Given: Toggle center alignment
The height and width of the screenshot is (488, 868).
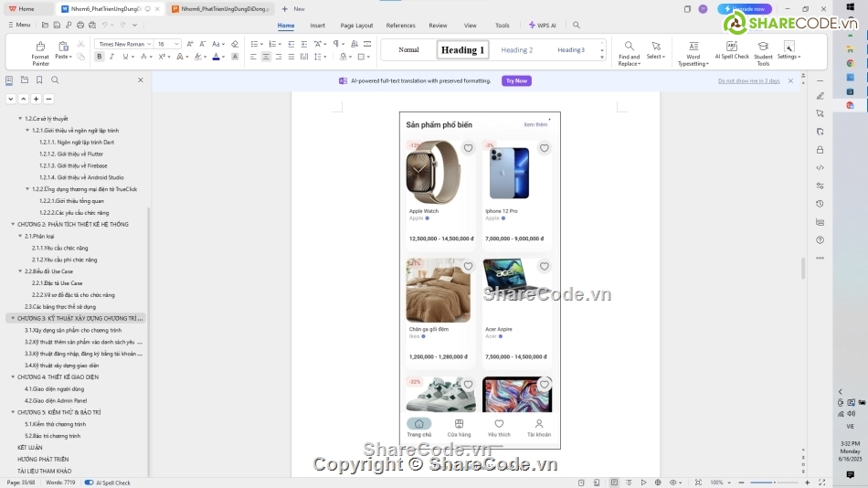Looking at the screenshot, I should tap(266, 57).
